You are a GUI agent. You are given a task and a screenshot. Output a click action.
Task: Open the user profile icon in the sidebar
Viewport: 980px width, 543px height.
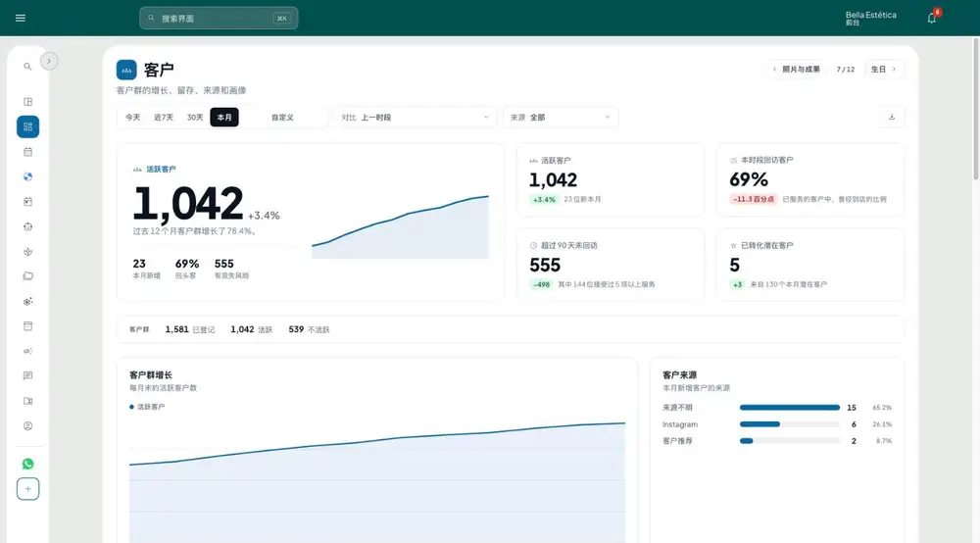pyautogui.click(x=28, y=426)
